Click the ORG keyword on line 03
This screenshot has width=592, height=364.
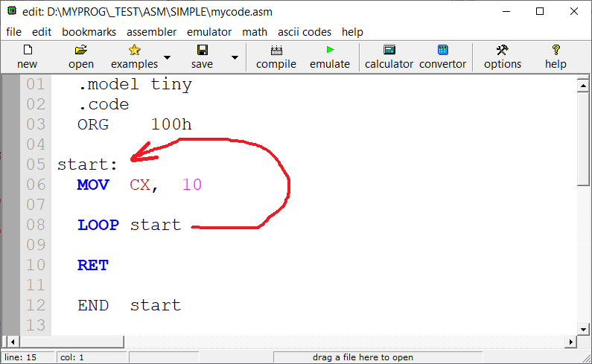point(93,124)
